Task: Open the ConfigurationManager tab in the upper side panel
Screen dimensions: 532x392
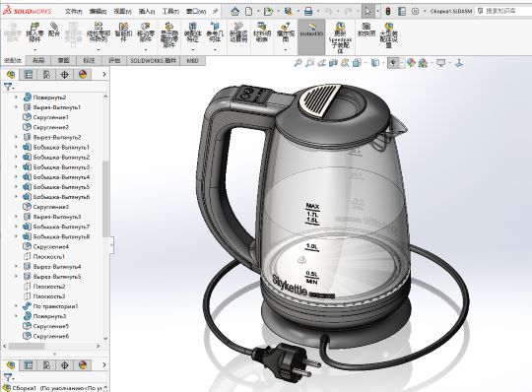Action: coord(46,74)
